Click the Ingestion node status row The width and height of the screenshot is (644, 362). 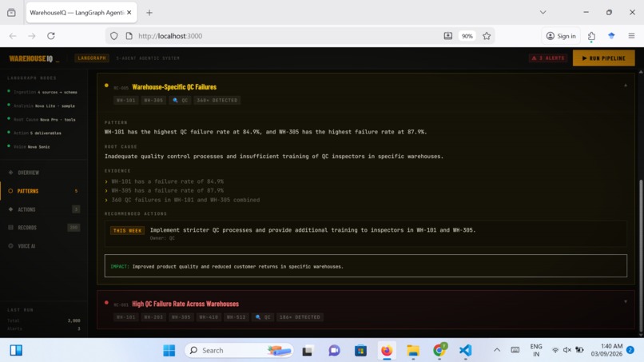click(x=42, y=92)
